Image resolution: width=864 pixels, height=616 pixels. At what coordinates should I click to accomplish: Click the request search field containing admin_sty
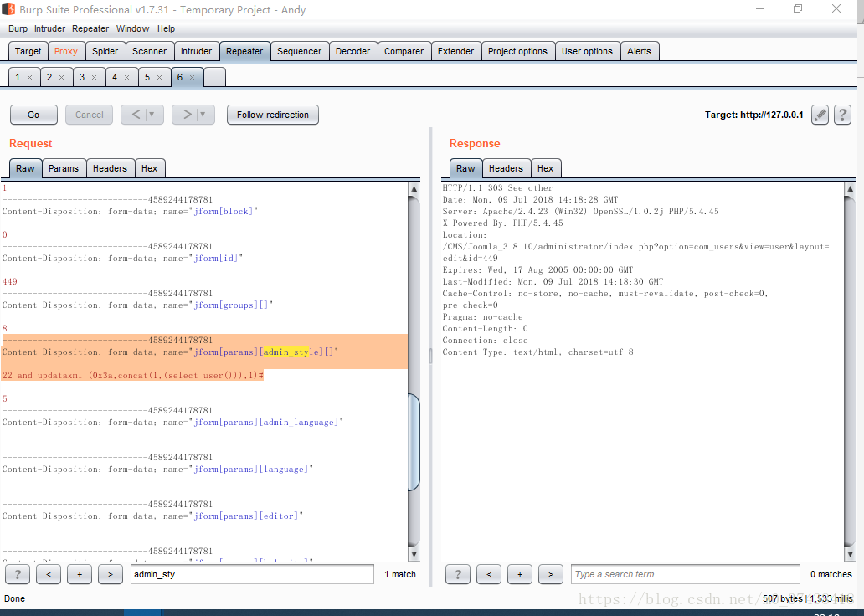(252, 574)
